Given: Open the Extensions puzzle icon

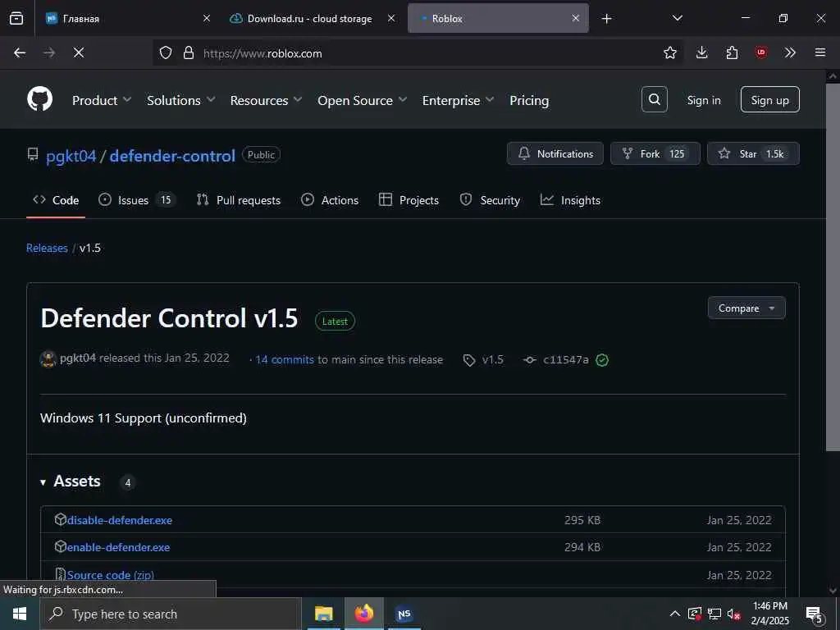Looking at the screenshot, I should coord(732,52).
